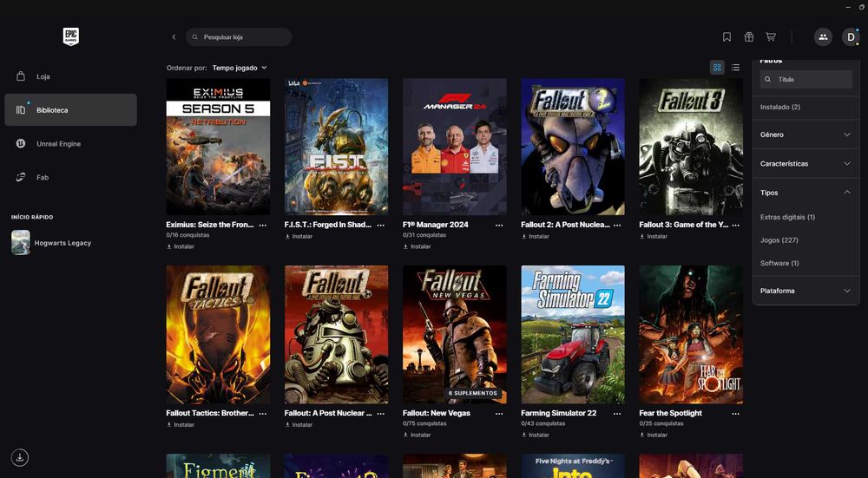Install Farming Simulator 22

536,435
